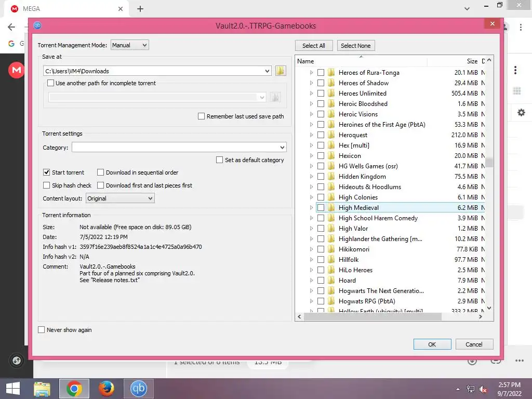Click Select None button
The height and width of the screenshot is (399, 532).
pyautogui.click(x=355, y=46)
